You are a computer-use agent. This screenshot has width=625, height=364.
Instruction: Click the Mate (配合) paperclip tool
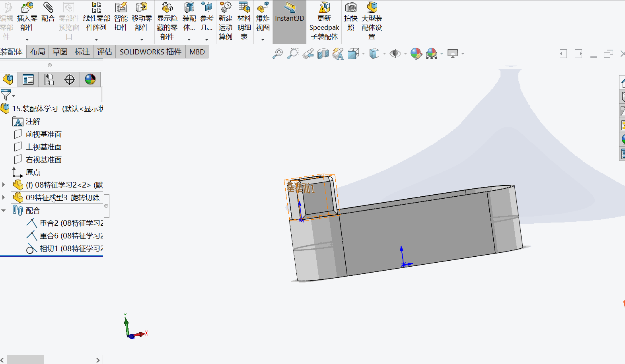[x=48, y=12]
